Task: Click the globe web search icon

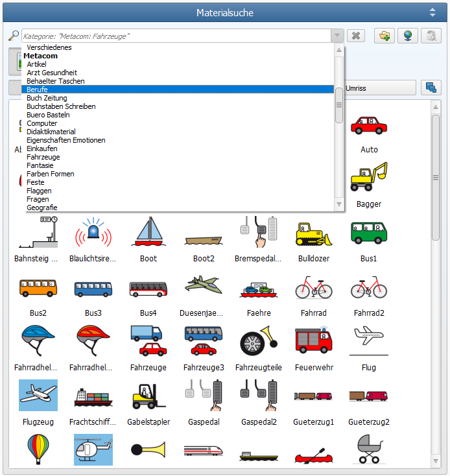Action: pyautogui.click(x=407, y=36)
